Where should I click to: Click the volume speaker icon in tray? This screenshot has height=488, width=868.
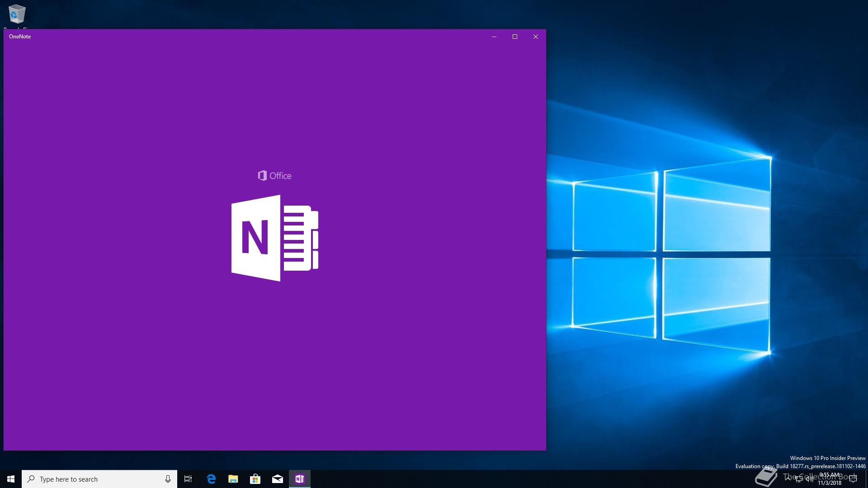810,479
